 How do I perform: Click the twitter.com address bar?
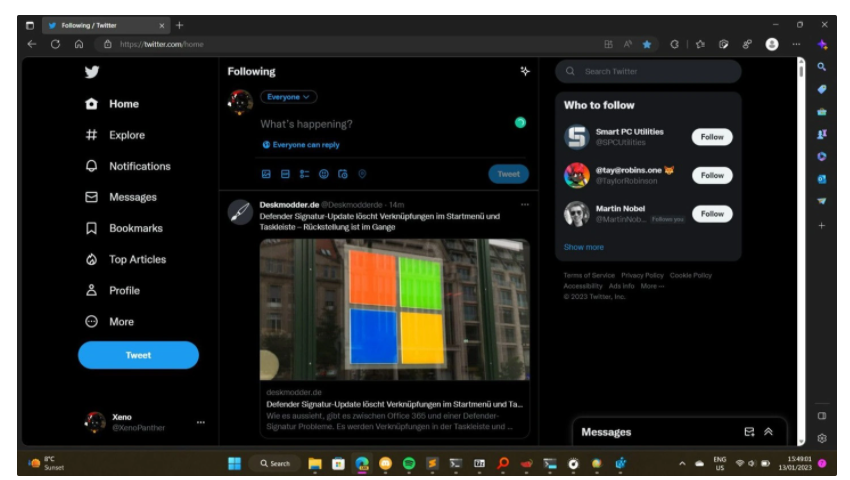point(347,44)
